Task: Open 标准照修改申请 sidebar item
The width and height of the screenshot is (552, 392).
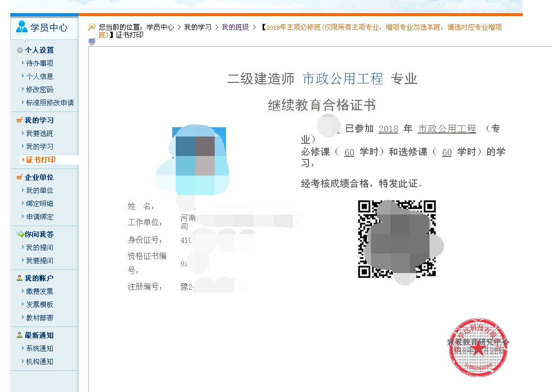Action: point(50,103)
